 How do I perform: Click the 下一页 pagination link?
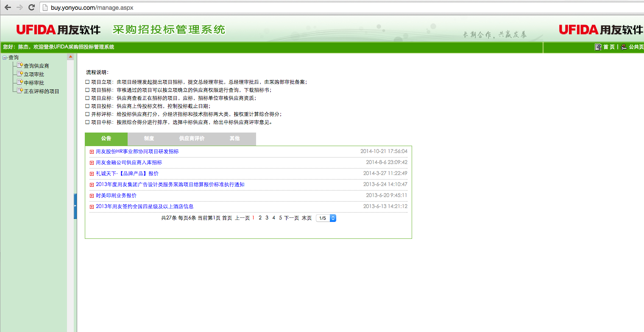pyautogui.click(x=292, y=218)
